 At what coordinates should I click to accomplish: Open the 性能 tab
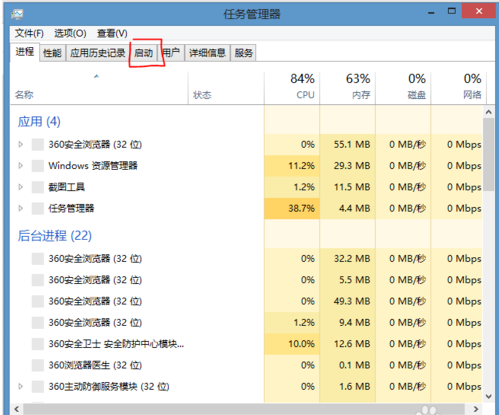(52, 53)
